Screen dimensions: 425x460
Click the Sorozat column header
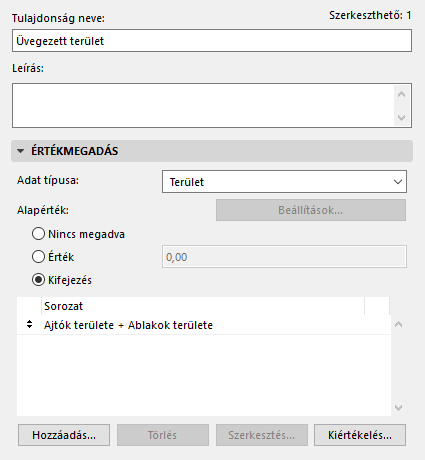coord(203,306)
